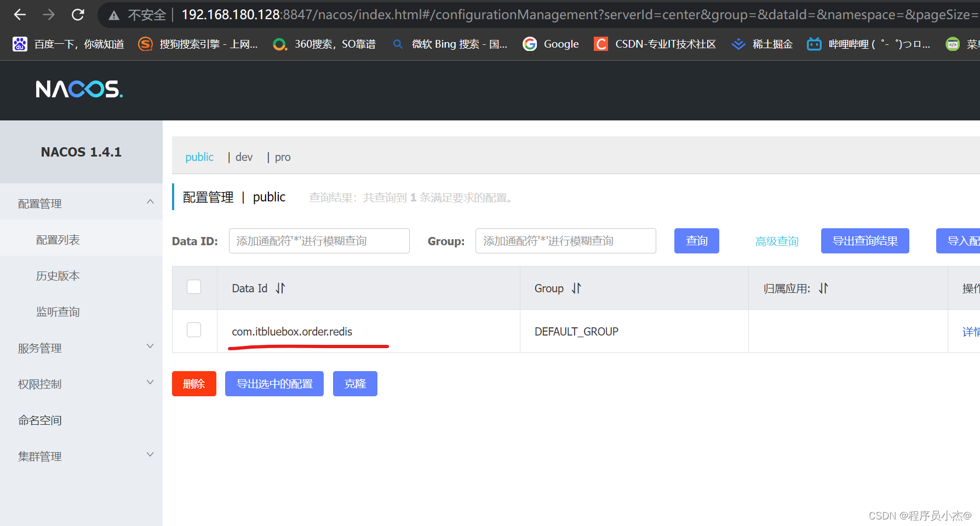
Task: Click the 克隆 clone button
Action: tap(355, 384)
